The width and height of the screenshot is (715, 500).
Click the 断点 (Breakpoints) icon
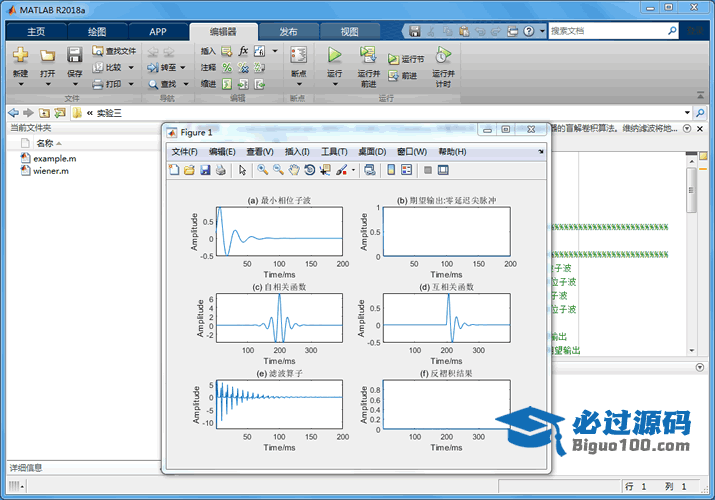(299, 55)
